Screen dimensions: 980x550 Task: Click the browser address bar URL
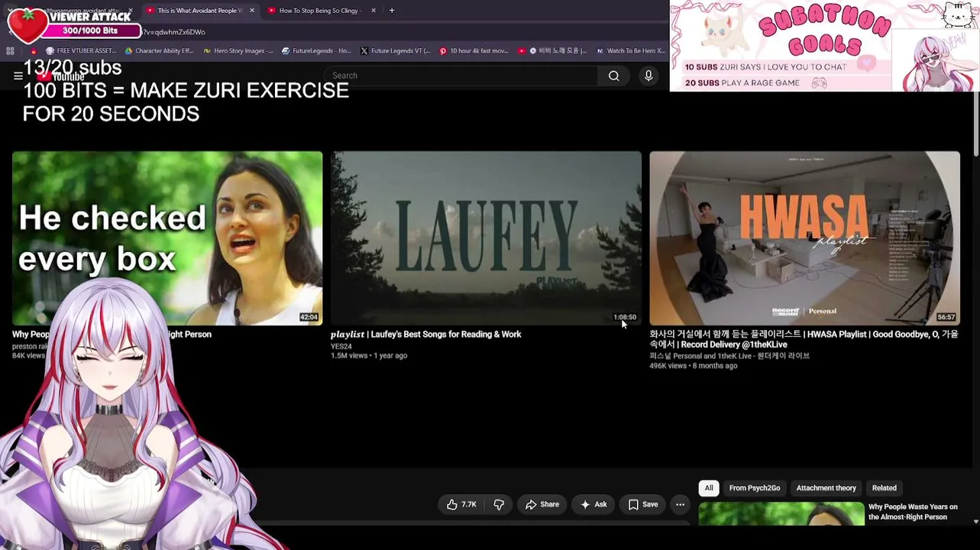[x=173, y=32]
